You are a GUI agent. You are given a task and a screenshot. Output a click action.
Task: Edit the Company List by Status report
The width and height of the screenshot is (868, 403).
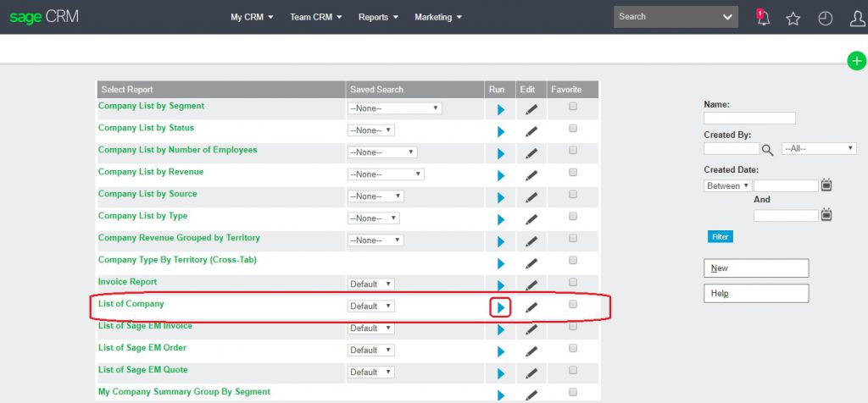point(531,131)
